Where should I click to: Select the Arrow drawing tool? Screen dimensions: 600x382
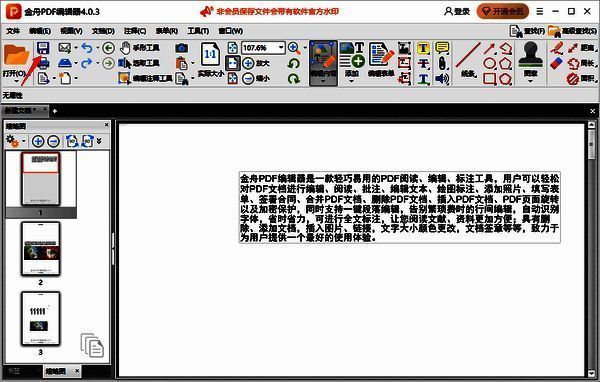(x=489, y=48)
